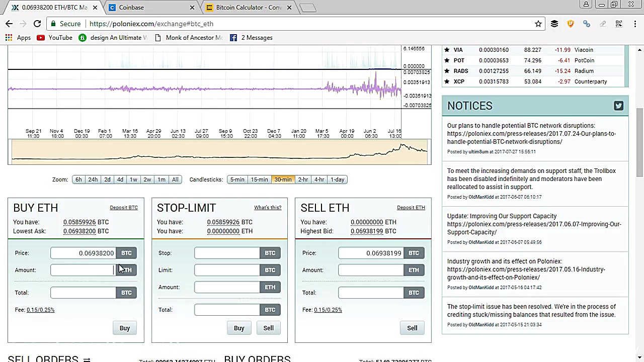Set chart zoom to 1m
This screenshot has width=644, height=362.
coord(162,179)
